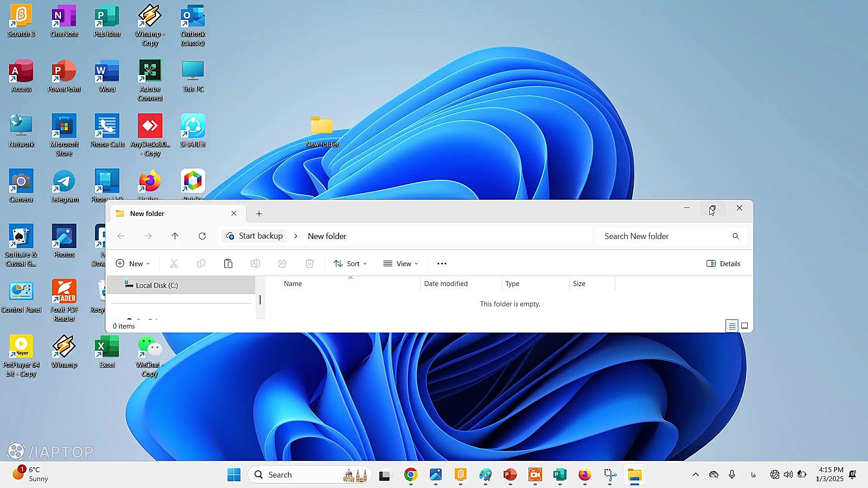The image size is (868, 488).
Task: Click the search magnifier icon in Explorer
Action: point(736,236)
